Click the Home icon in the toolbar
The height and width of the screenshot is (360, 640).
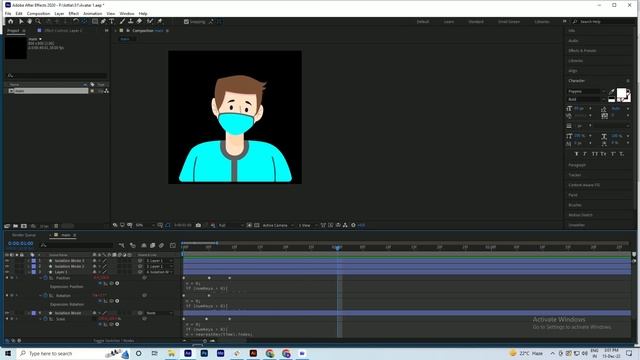click(11, 22)
